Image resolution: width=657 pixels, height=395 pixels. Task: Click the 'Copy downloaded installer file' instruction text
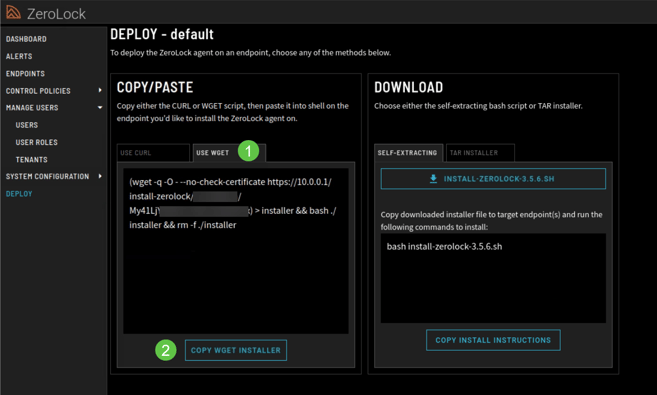point(491,221)
